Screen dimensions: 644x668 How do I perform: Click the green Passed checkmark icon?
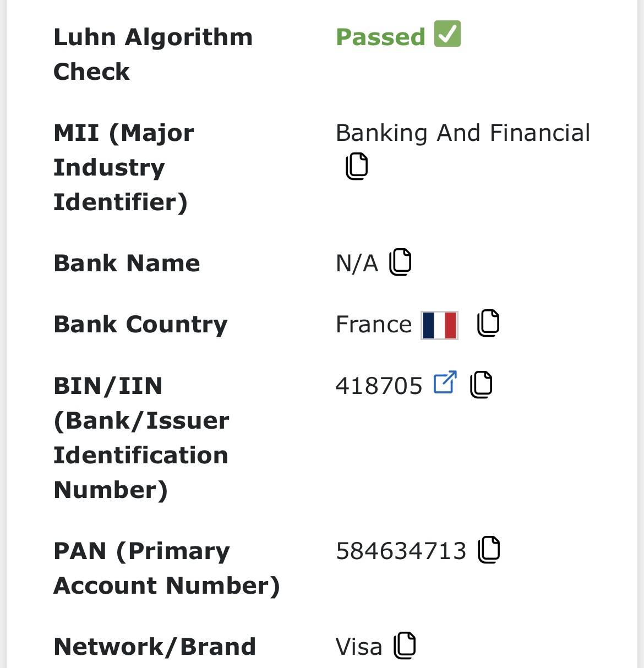447,34
